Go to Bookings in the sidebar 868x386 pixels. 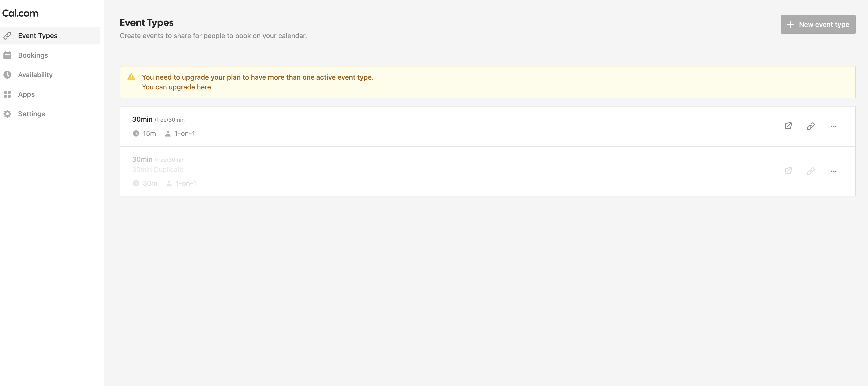pyautogui.click(x=33, y=55)
